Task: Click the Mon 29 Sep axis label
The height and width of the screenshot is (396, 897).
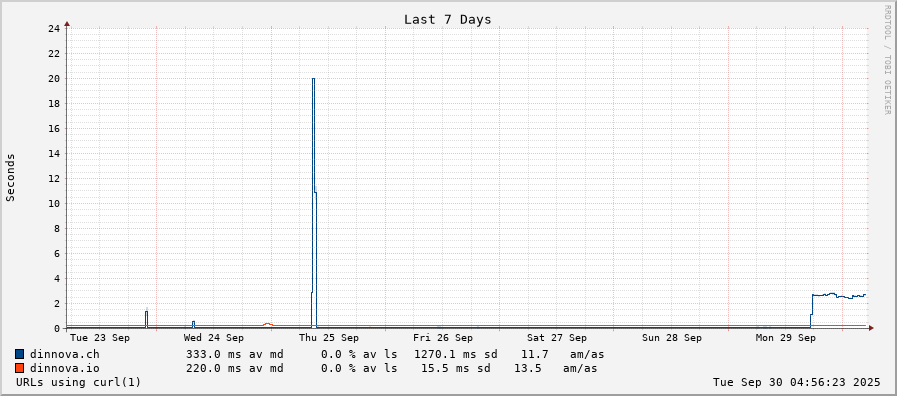Action: (785, 338)
